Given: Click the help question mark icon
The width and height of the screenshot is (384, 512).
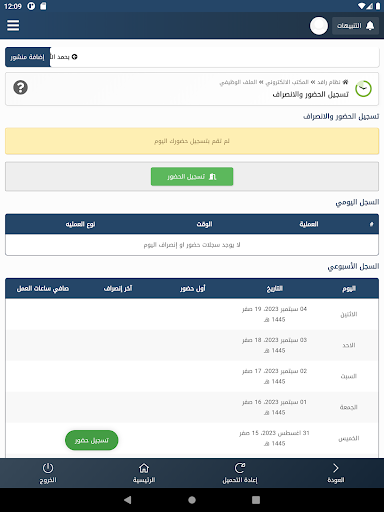Looking at the screenshot, I should pos(20,88).
